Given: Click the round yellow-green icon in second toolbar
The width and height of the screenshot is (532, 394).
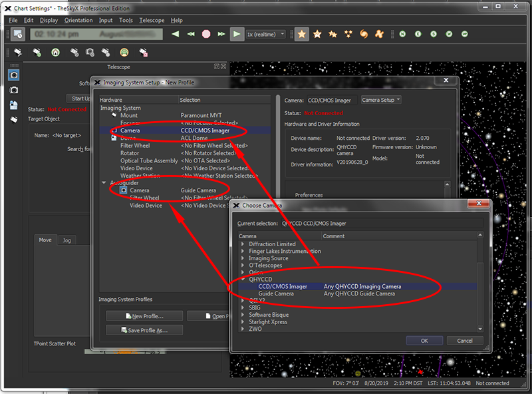Looking at the screenshot, I should pos(124,53).
